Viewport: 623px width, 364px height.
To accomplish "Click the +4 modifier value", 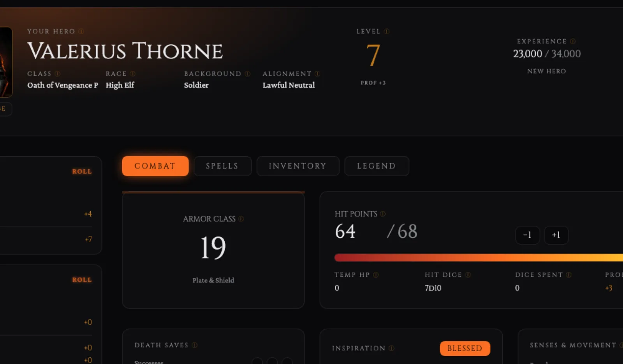I will 88,214.
